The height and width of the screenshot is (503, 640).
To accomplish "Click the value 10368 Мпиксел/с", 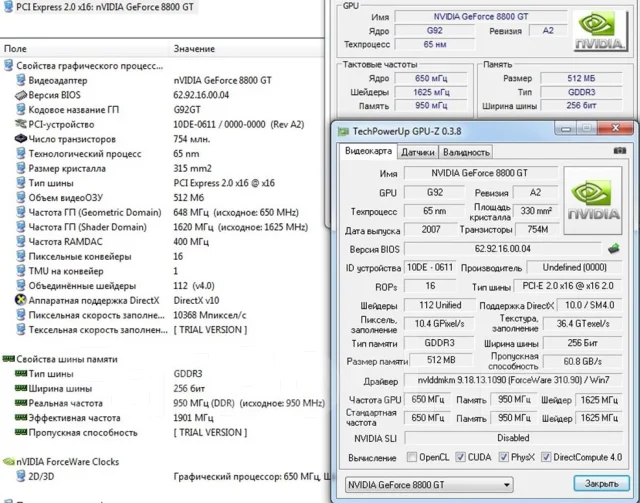I will [210, 315].
